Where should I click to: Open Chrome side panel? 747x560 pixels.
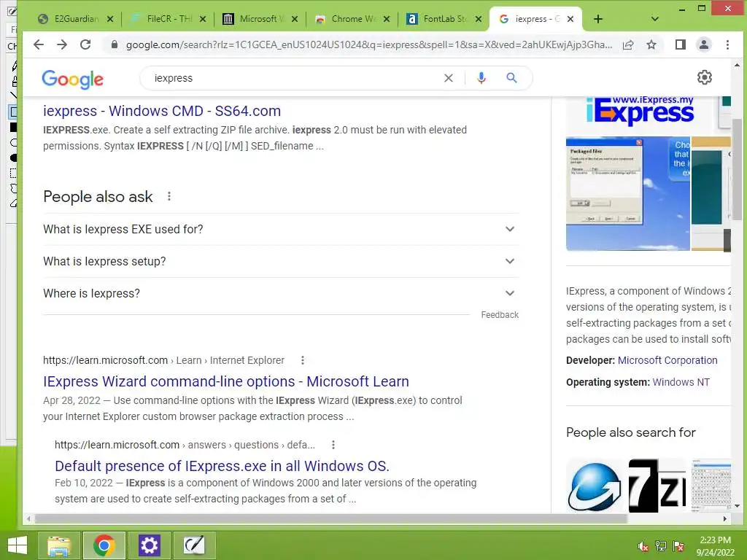coord(681,44)
